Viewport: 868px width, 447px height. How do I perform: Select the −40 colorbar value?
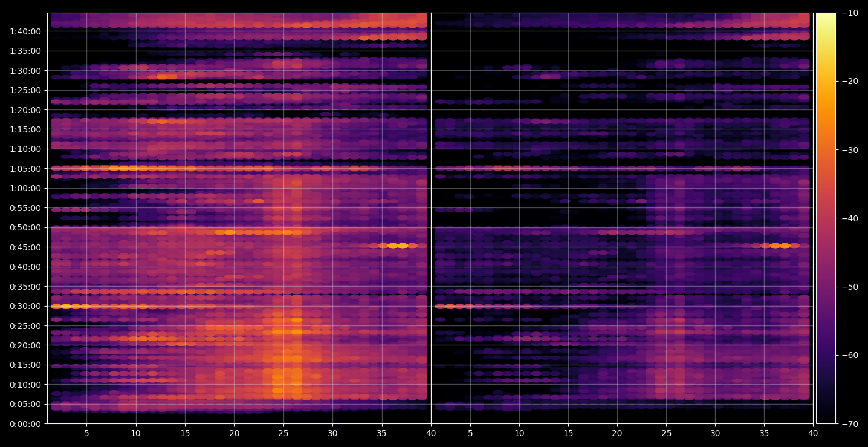[x=850, y=218]
